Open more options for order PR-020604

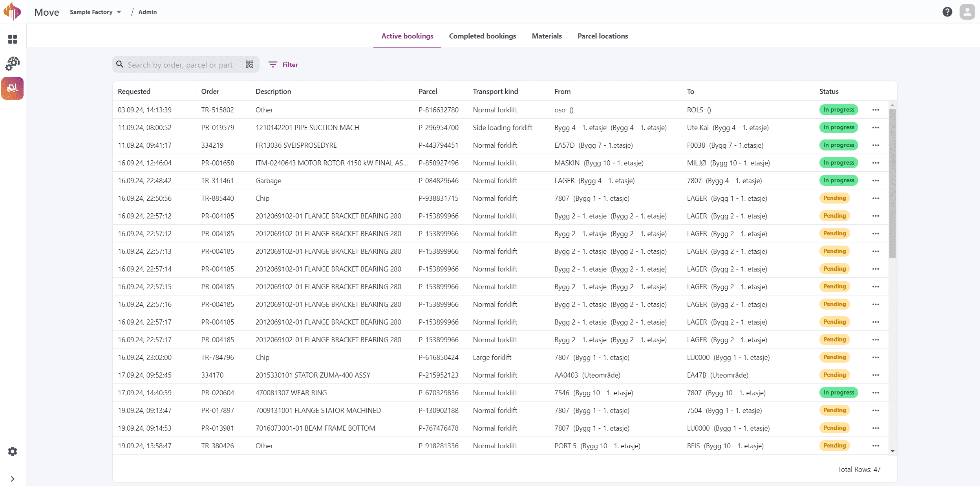tap(876, 393)
